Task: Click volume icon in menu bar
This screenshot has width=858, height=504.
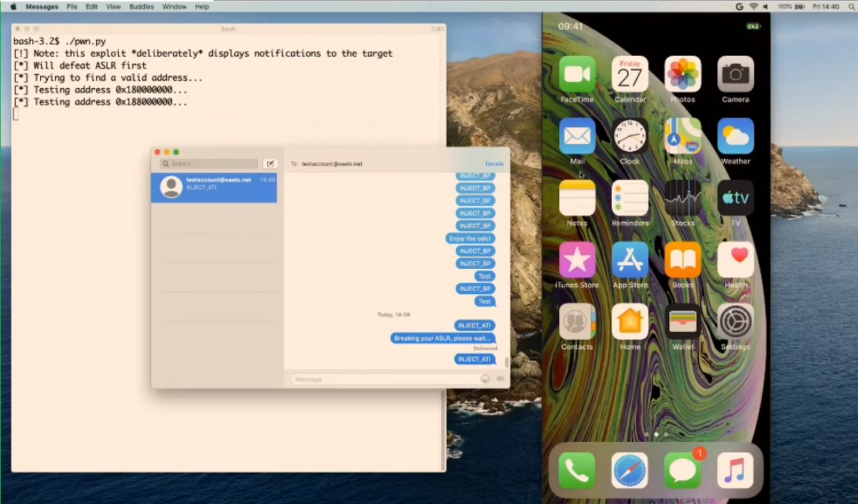Action: [x=765, y=6]
